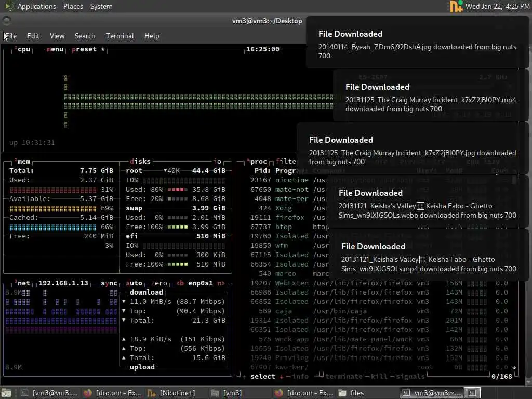Open the terminal Search menu
This screenshot has height=399, width=532.
coord(85,36)
